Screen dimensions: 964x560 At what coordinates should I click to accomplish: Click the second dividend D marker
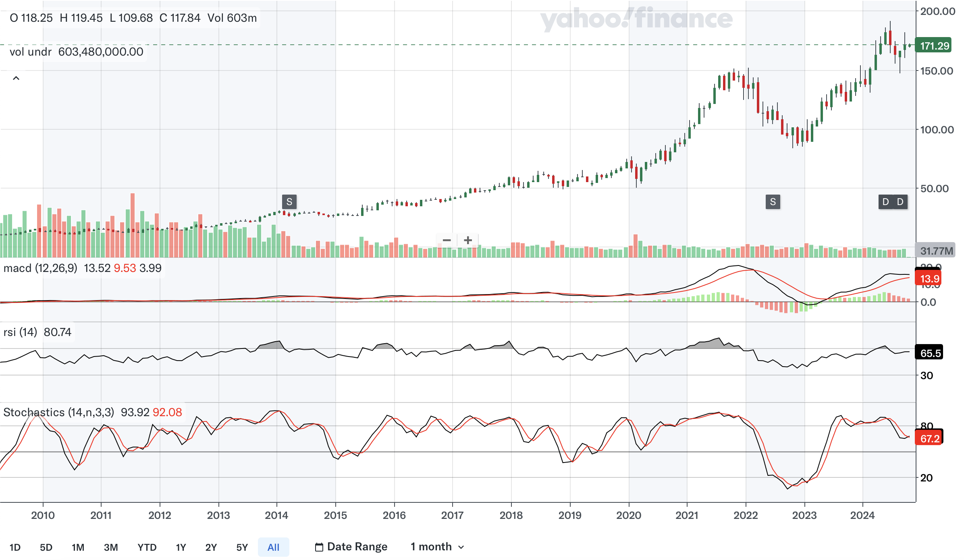pyautogui.click(x=900, y=202)
